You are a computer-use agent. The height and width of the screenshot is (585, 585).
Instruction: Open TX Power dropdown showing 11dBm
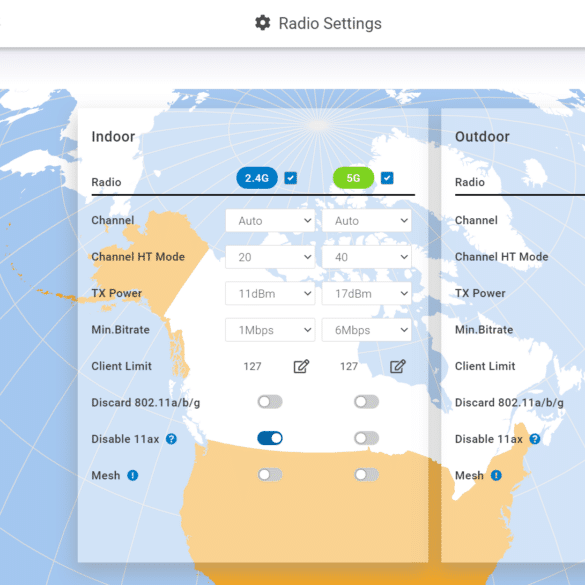coord(270,294)
